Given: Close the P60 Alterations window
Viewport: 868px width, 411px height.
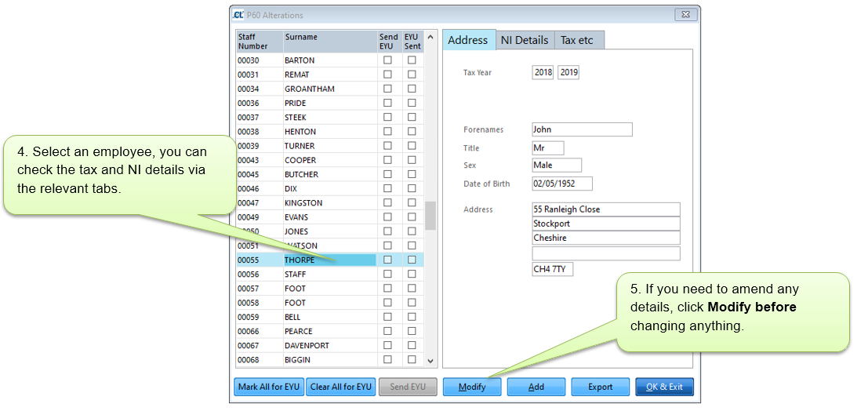Looking at the screenshot, I should (x=685, y=15).
